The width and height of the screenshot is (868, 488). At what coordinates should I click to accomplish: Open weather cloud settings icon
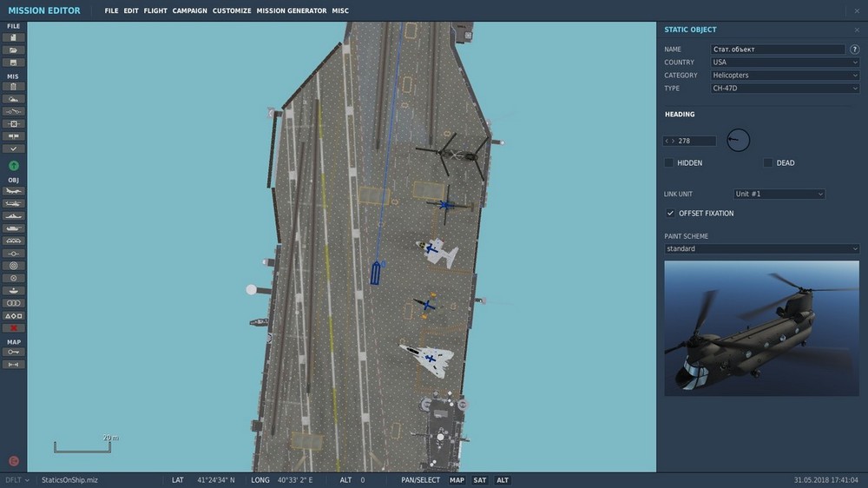point(13,99)
